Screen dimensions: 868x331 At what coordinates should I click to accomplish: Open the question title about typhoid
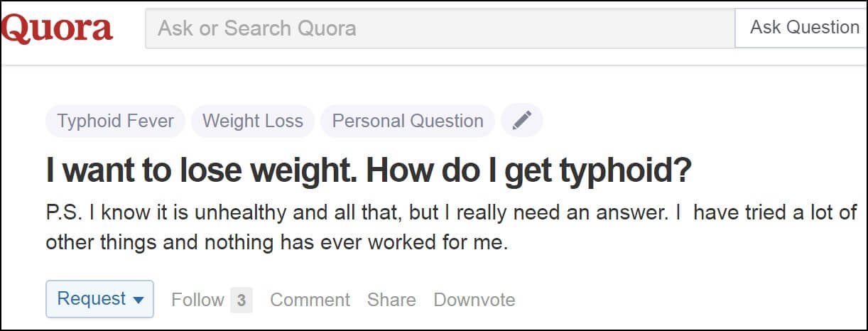tap(368, 170)
